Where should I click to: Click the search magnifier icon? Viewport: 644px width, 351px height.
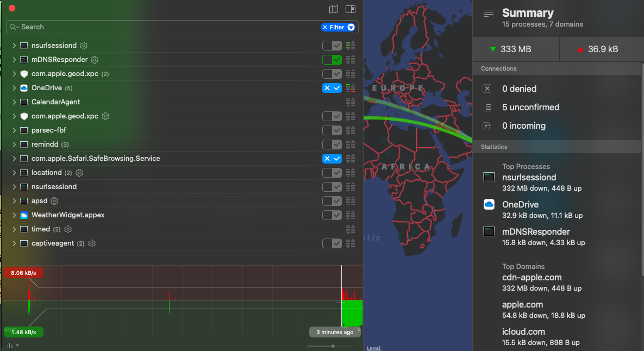pos(14,27)
